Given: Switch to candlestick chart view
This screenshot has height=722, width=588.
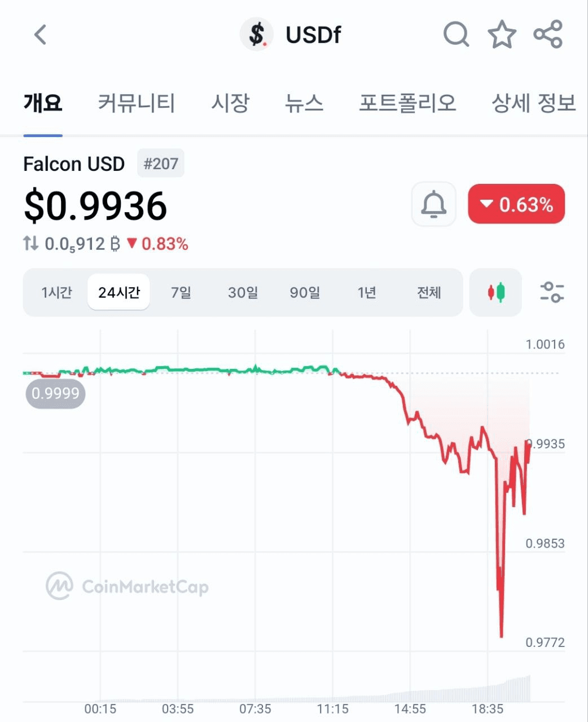Looking at the screenshot, I should click(496, 292).
